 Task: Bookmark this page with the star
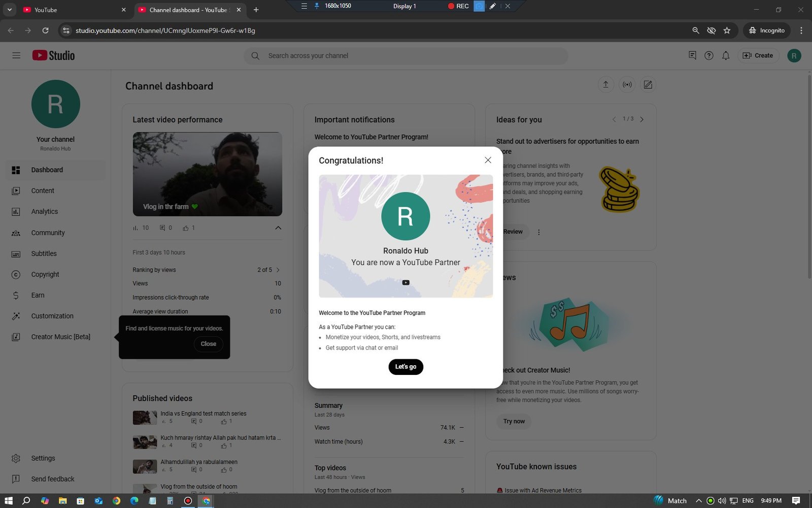(x=727, y=30)
